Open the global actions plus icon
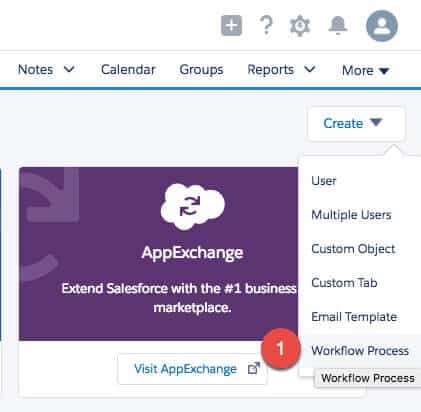This screenshot has width=421, height=412. pos(231,25)
